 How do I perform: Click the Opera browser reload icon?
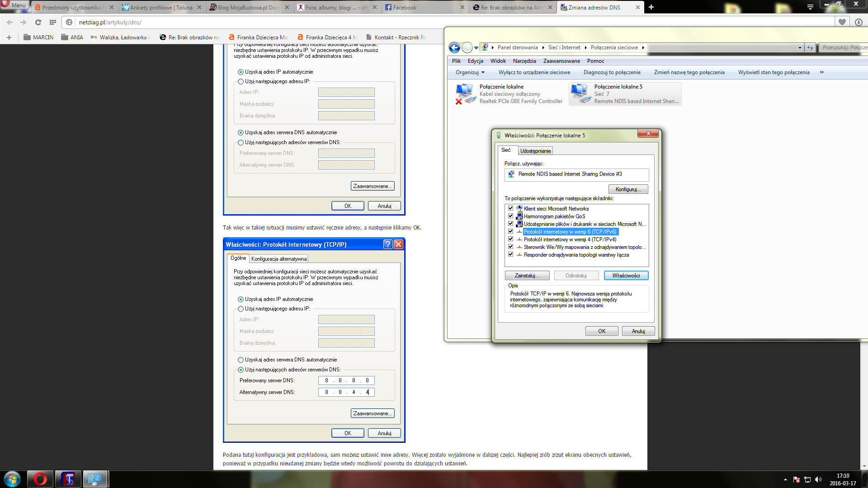click(x=38, y=22)
